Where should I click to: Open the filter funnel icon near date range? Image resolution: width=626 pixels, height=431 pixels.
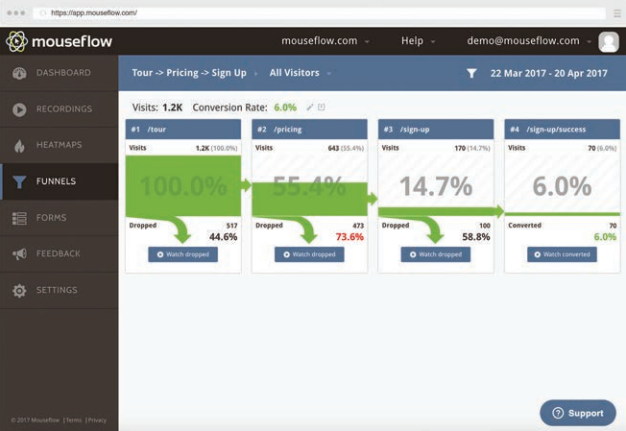tap(471, 73)
